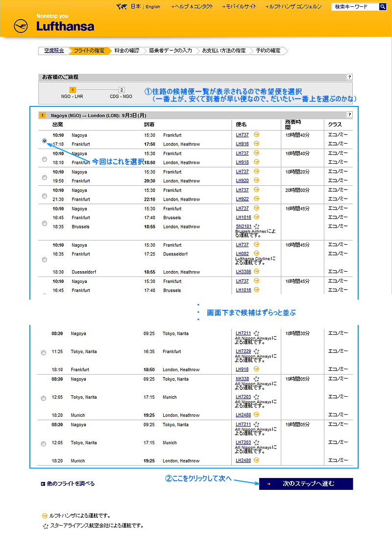Open flight number link LH922
The height and width of the screenshot is (533, 392).
[242, 199]
